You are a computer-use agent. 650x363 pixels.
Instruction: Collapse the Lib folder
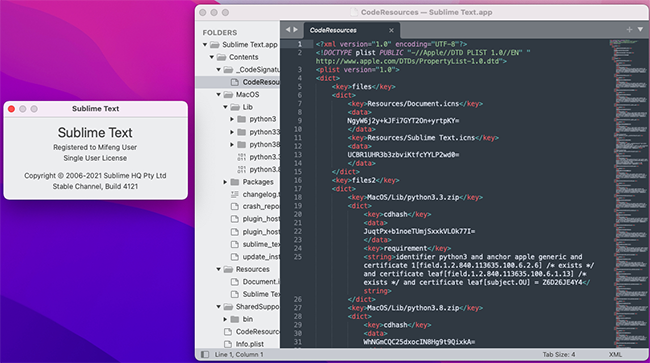[226, 107]
